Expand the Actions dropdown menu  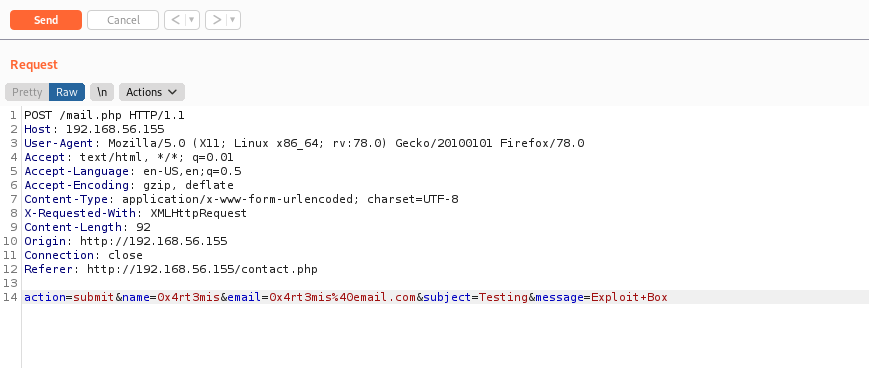click(152, 92)
